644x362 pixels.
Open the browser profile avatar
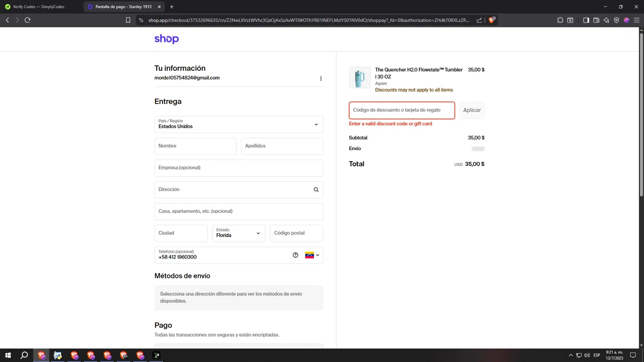point(626,20)
